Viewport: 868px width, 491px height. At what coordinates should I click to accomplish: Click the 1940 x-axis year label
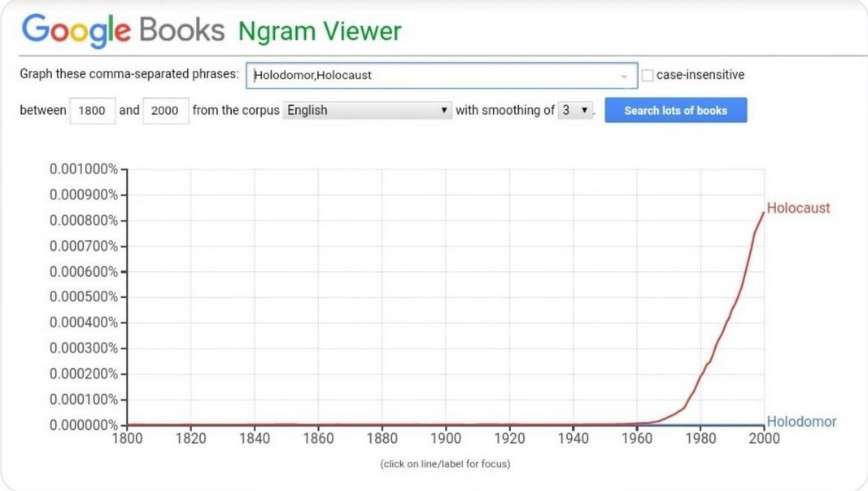point(573,439)
